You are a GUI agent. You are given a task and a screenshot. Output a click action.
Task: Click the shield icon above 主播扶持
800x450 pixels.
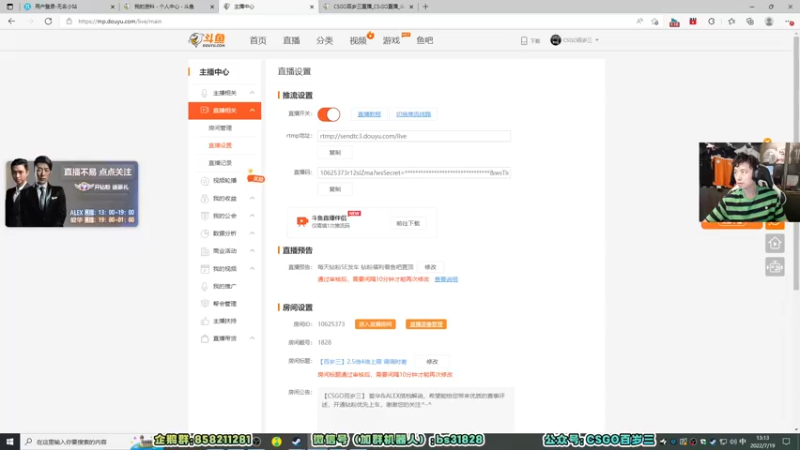[205, 304]
